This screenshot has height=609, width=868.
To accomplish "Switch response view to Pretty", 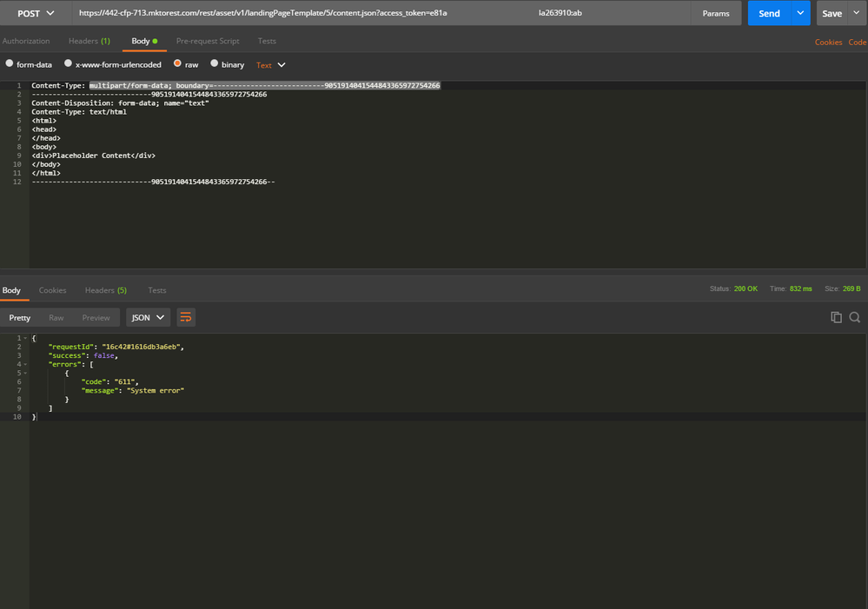I will [20, 317].
